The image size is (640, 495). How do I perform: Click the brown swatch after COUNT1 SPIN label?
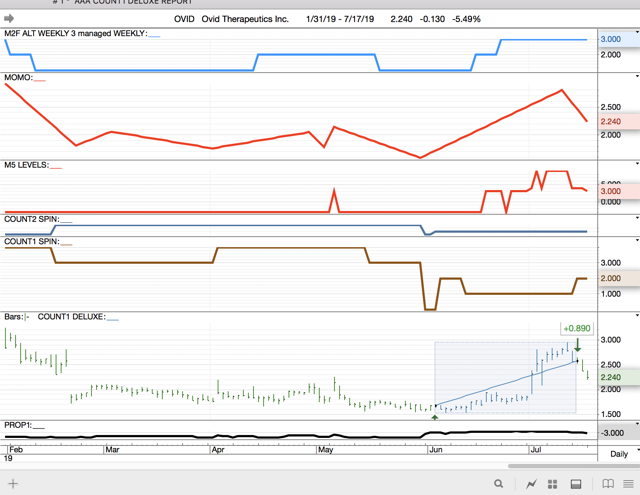coord(66,244)
